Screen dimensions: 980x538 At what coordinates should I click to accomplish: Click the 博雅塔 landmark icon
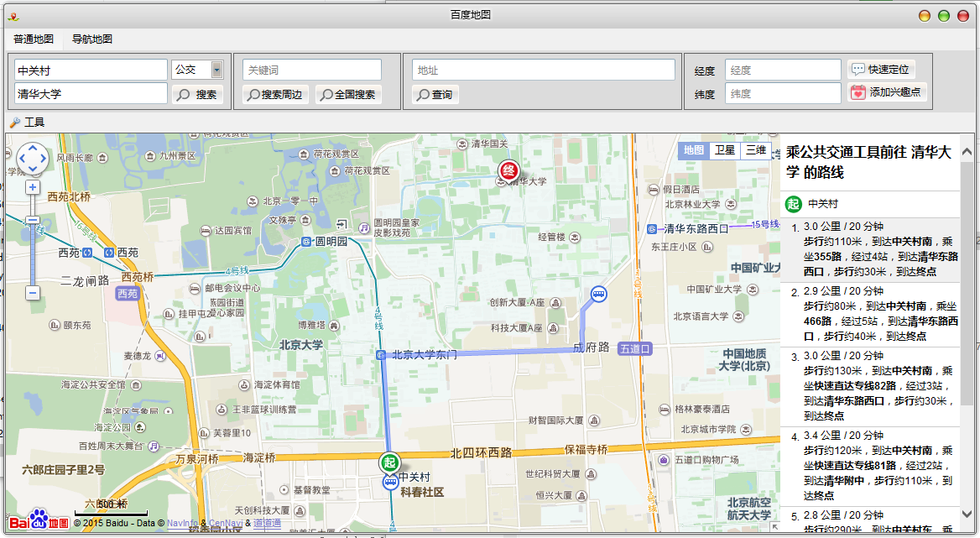tap(334, 326)
